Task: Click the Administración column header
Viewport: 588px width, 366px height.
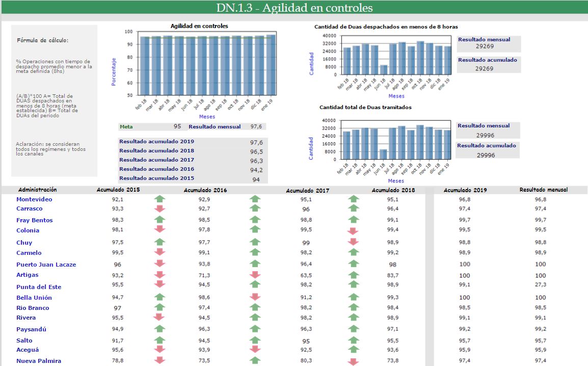Action: [x=37, y=190]
